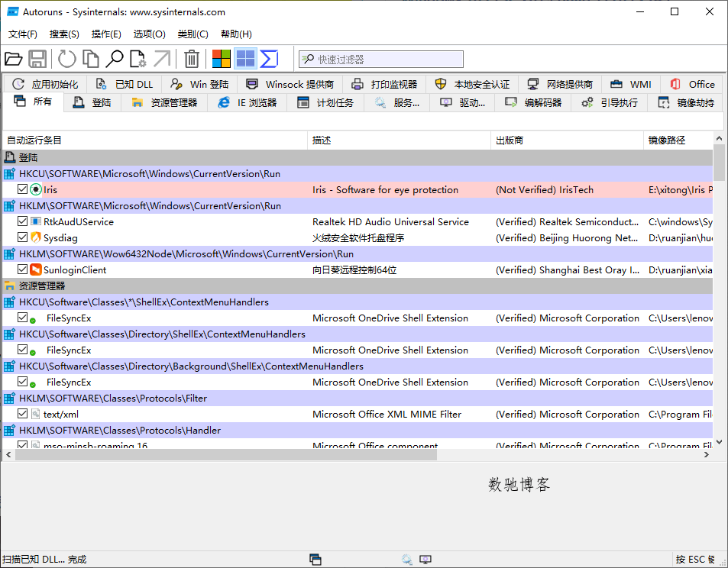Select the HKLM Wow6432Node CurrentVersion\Run row

(358, 253)
